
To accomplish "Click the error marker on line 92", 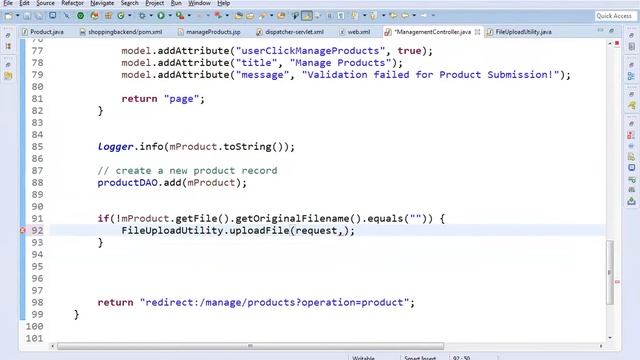I will click(23, 231).
